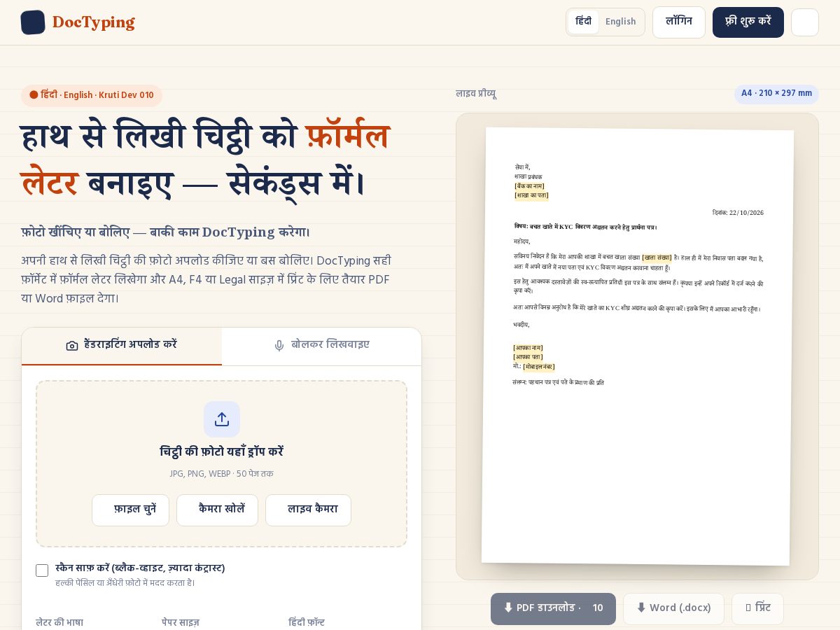Click the लाइव प्रीव्यू label
840x630 pixels.
476,94
